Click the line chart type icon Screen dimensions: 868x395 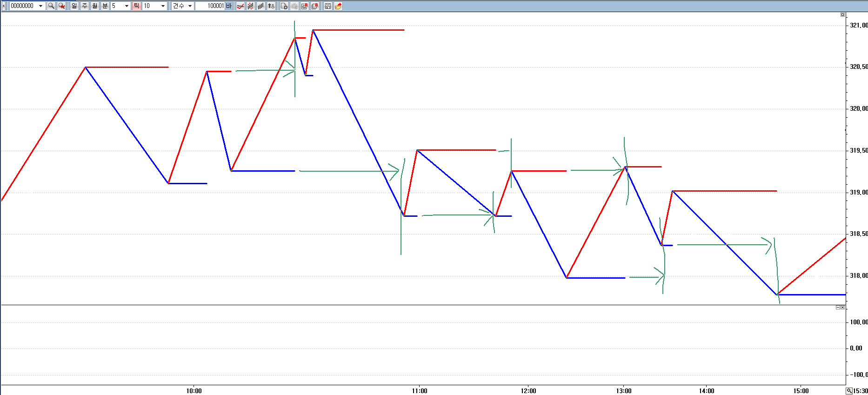tap(240, 6)
